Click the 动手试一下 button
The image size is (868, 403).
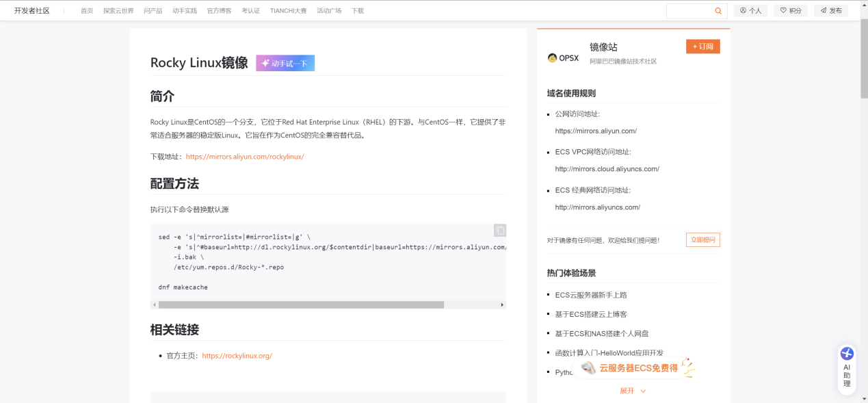285,63
